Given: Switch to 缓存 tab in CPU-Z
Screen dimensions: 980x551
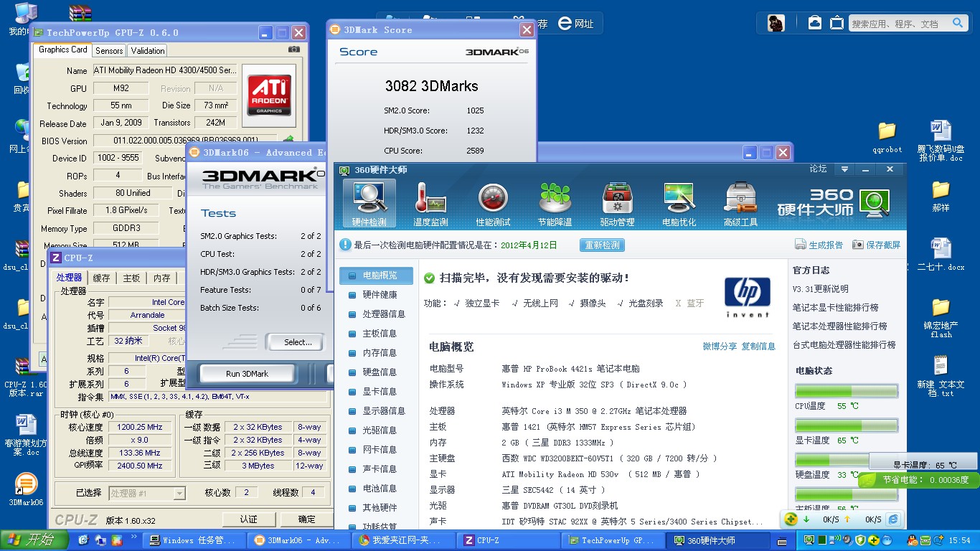Looking at the screenshot, I should click(x=102, y=278).
